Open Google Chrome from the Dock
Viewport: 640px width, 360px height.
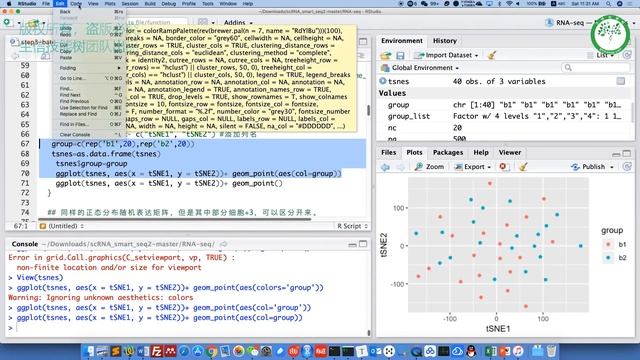click(x=211, y=351)
